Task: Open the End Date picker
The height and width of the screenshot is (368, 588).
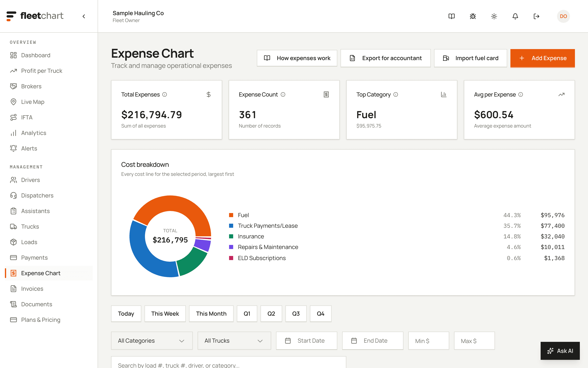Action: click(x=372, y=340)
